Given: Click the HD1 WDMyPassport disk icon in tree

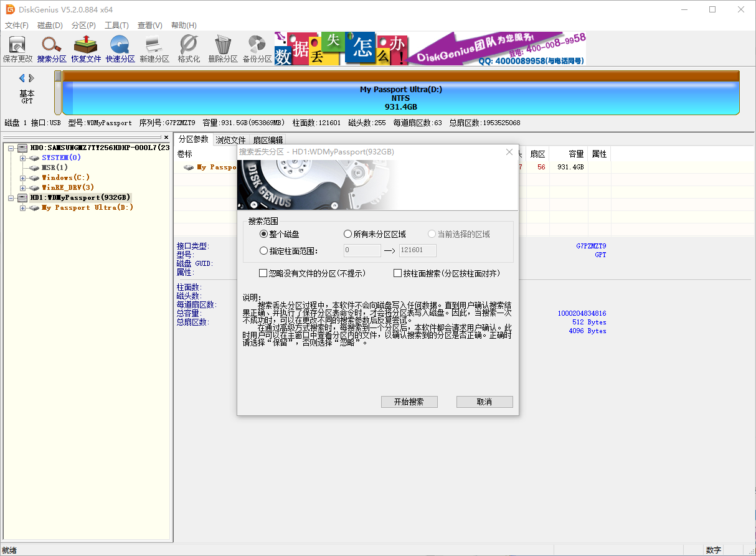Looking at the screenshot, I should [22, 197].
